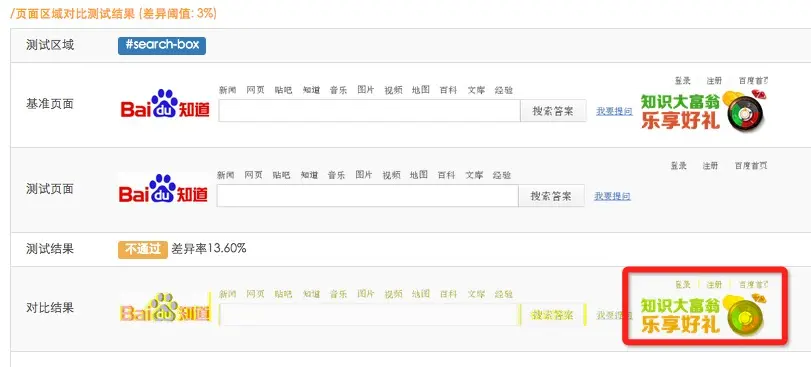The width and height of the screenshot is (811, 367).
Task: Select the 新闻 tab in baseline page
Action: click(x=228, y=90)
